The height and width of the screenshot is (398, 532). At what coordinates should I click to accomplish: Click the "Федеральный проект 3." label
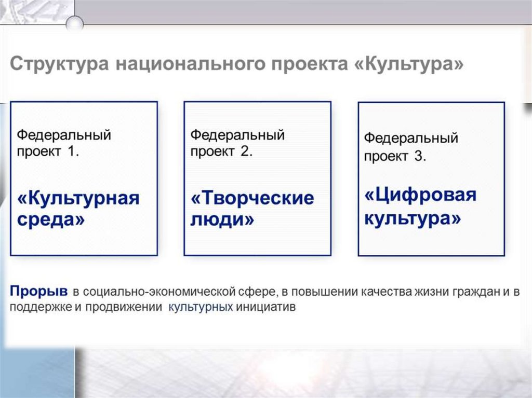(x=411, y=147)
